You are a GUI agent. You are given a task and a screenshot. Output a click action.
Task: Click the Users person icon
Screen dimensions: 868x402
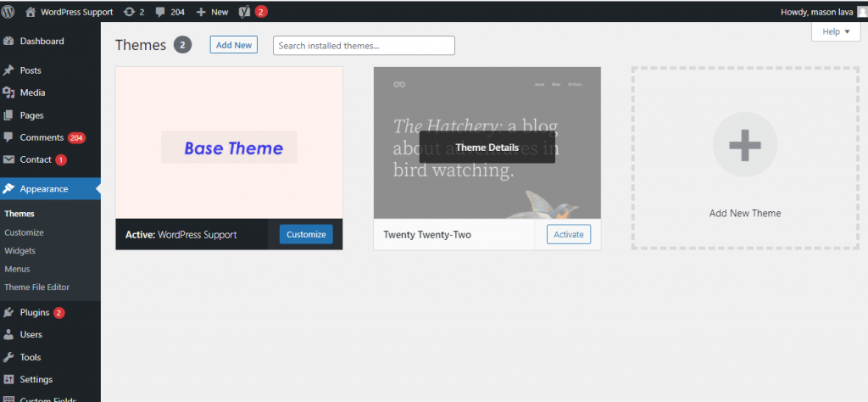pos(8,334)
